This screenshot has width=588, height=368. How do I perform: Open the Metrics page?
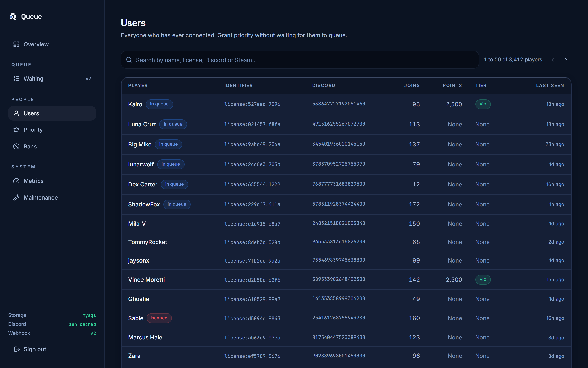[x=52, y=181]
